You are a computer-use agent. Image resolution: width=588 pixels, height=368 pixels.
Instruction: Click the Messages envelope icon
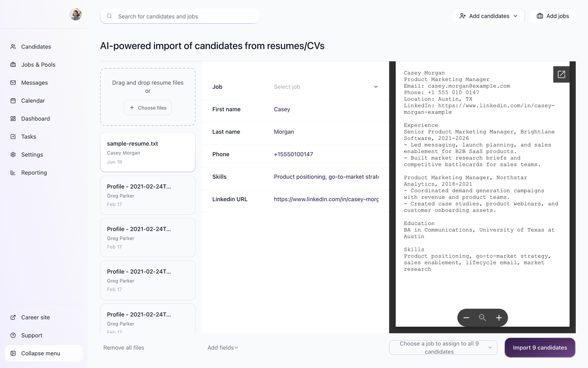pos(13,82)
